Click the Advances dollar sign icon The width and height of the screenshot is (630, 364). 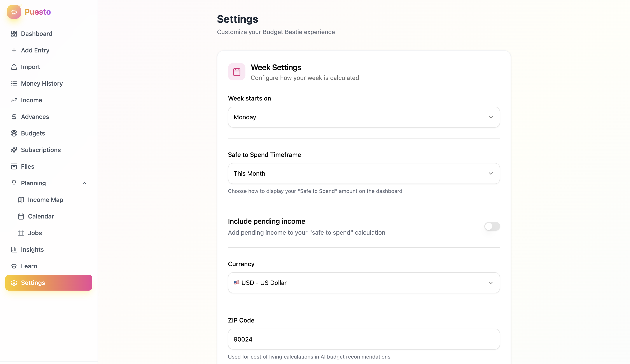[x=14, y=117]
